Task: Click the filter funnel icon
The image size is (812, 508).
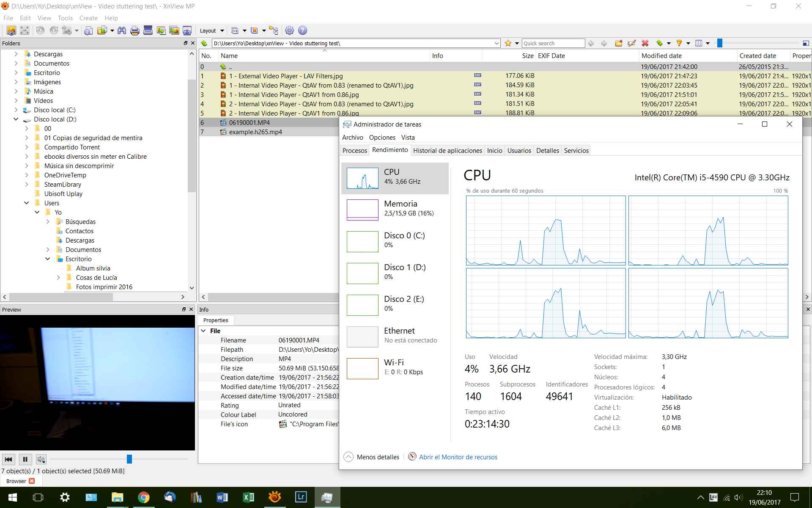Action: coord(679,43)
